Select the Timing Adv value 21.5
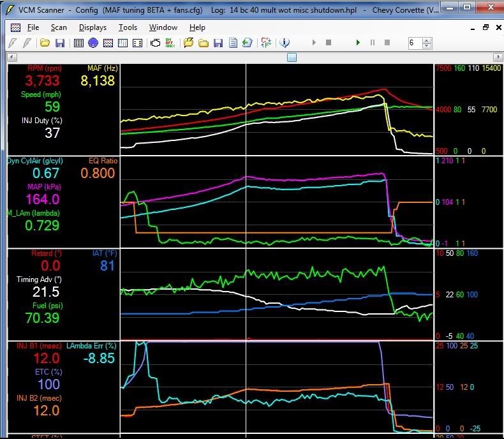Screen dimensions: 504x439 (46, 292)
